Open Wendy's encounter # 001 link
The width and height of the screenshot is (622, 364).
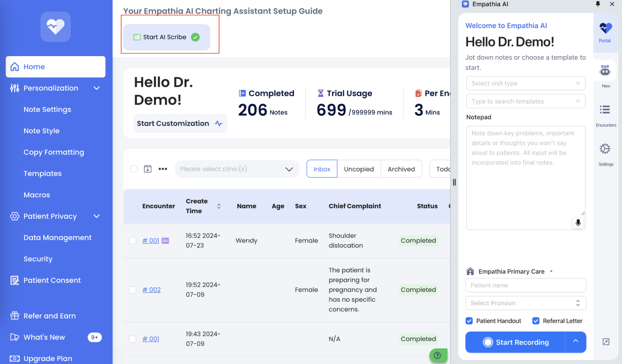(x=150, y=241)
